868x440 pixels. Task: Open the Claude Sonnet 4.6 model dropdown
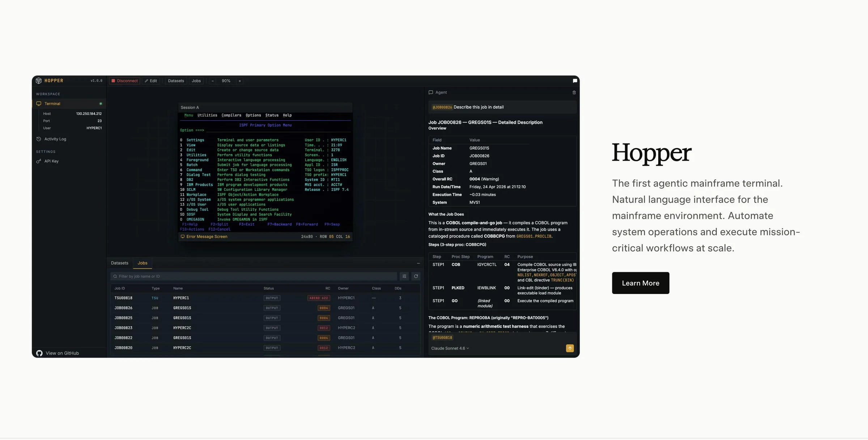click(450, 349)
